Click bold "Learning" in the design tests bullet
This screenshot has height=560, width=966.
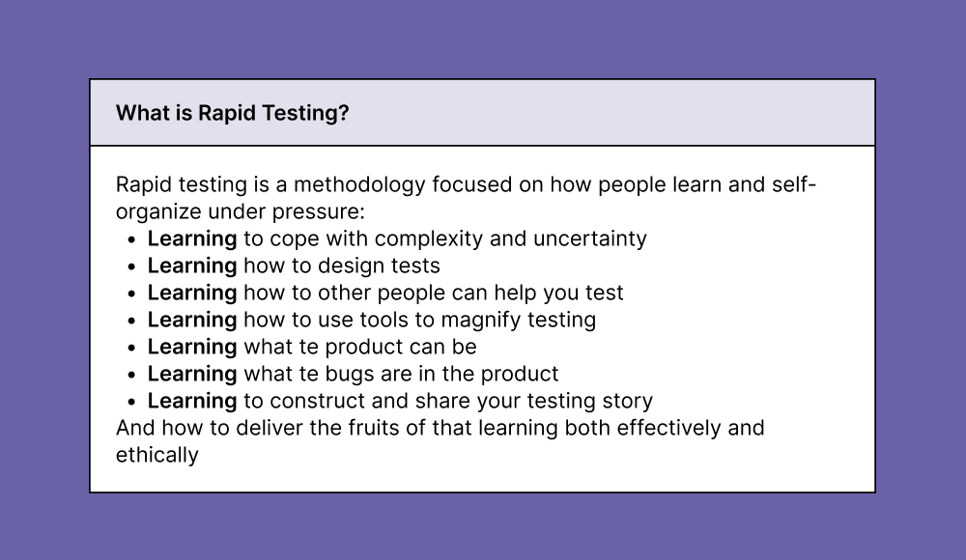(191, 266)
